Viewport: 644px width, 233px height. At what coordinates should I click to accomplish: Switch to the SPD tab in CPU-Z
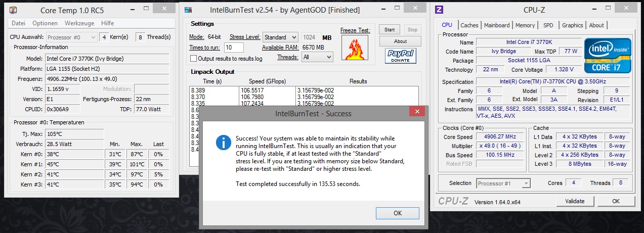point(548,25)
